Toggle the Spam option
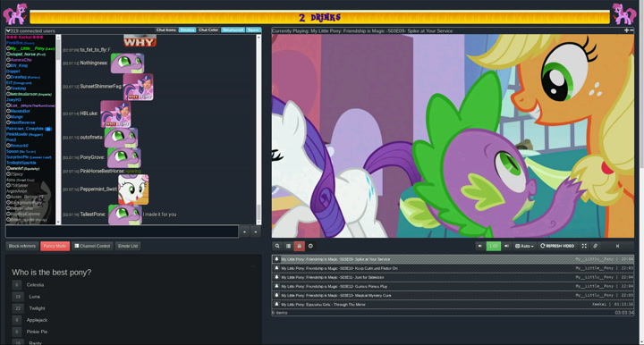 pyautogui.click(x=253, y=30)
